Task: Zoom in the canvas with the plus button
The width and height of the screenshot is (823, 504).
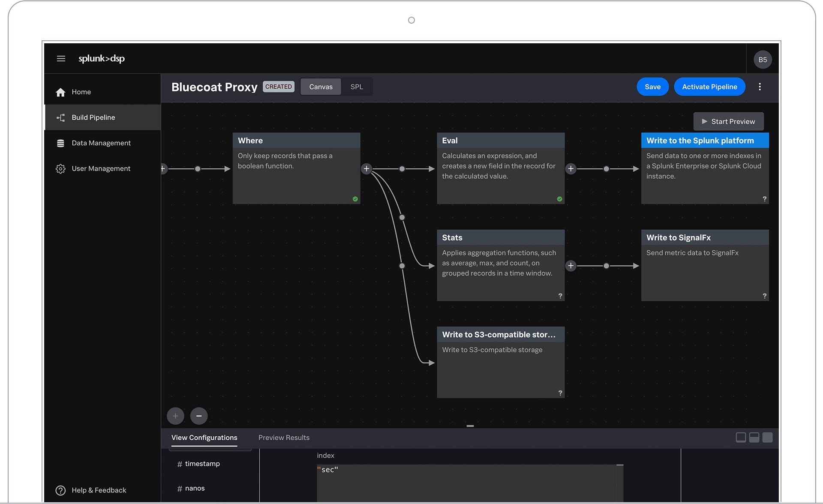Action: coord(175,416)
